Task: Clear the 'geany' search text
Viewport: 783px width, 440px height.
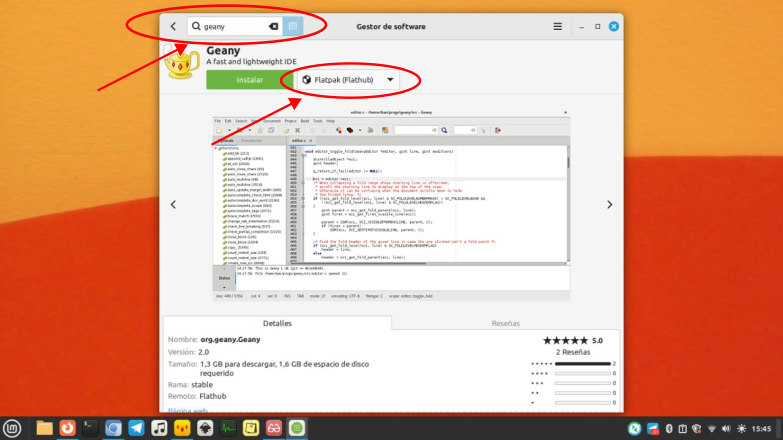Action: coord(273,26)
